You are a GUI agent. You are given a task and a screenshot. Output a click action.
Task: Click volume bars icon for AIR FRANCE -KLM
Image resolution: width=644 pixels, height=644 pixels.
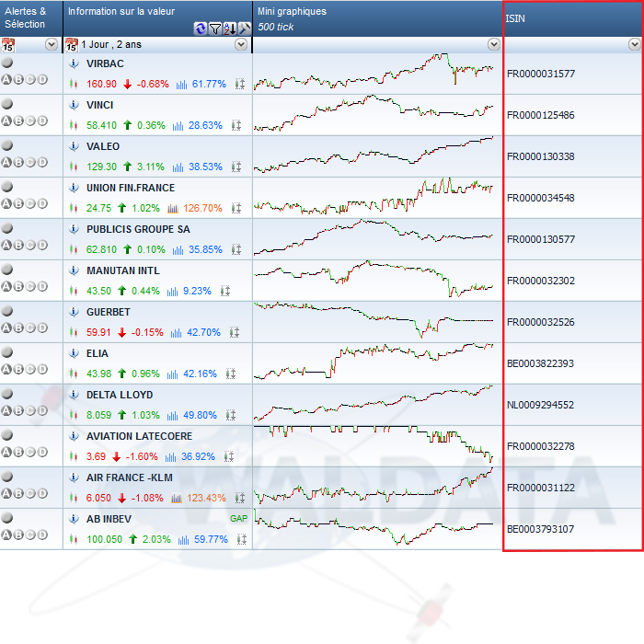tap(177, 499)
